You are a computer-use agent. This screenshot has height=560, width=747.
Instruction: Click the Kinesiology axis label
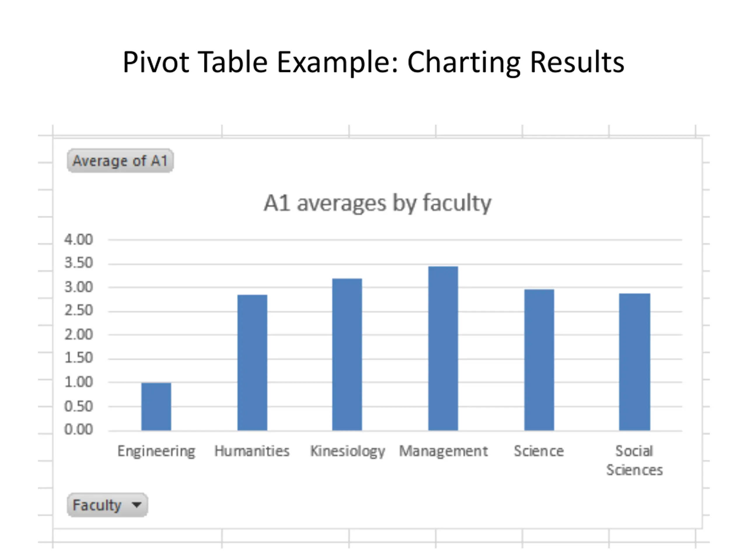[x=348, y=451]
